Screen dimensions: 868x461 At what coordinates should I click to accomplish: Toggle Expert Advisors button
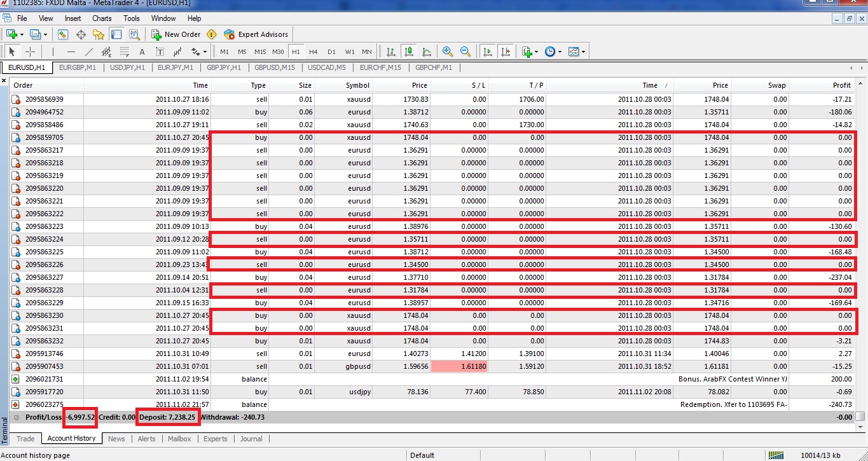(x=256, y=34)
